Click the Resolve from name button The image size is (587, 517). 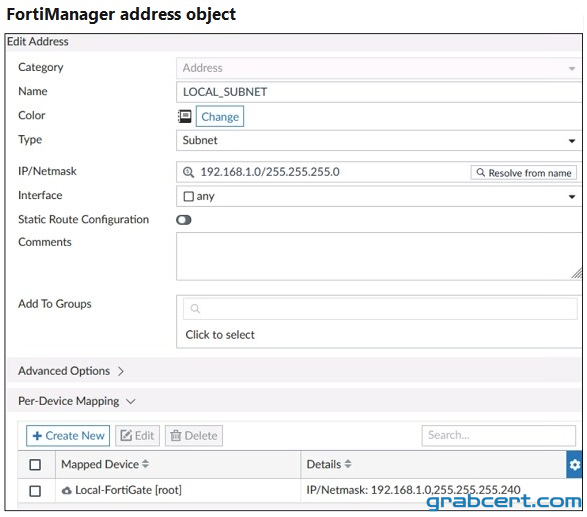[523, 173]
